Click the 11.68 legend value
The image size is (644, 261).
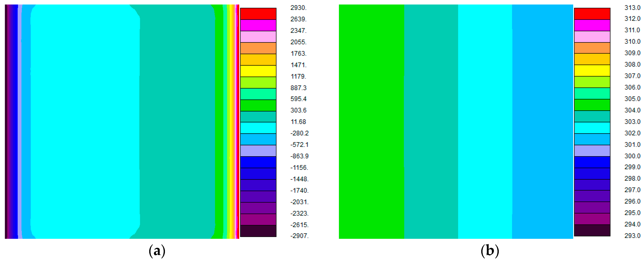298,122
